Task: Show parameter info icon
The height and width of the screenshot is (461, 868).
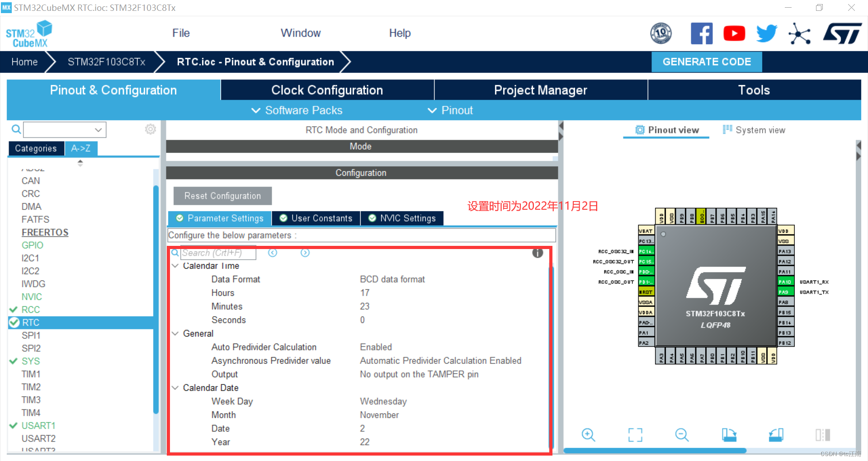Action: click(x=538, y=253)
